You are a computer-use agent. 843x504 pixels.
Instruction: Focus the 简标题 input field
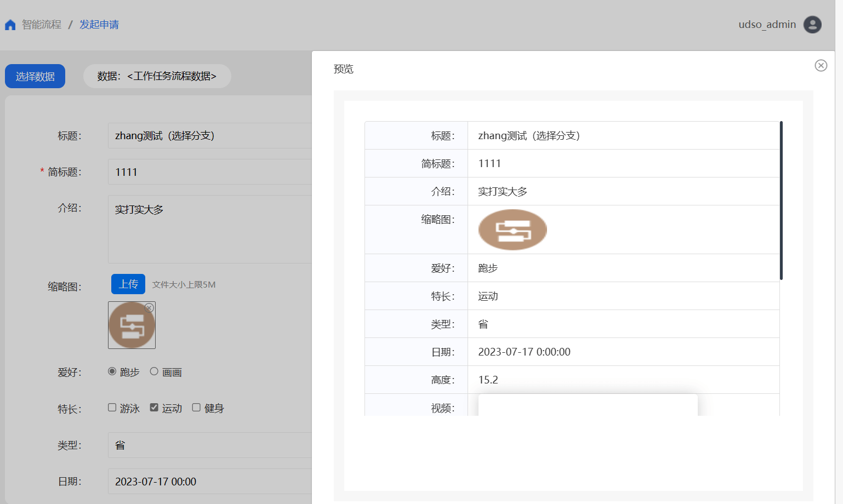tap(209, 172)
